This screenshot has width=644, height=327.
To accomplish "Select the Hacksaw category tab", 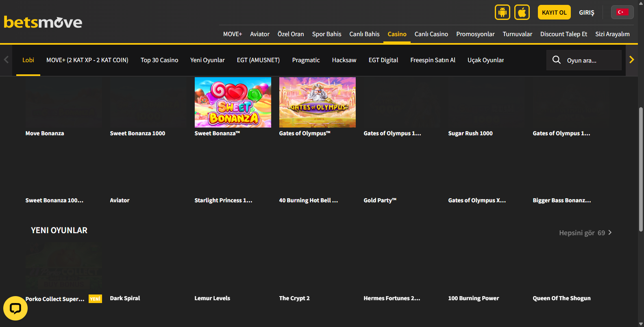I will coord(344,60).
